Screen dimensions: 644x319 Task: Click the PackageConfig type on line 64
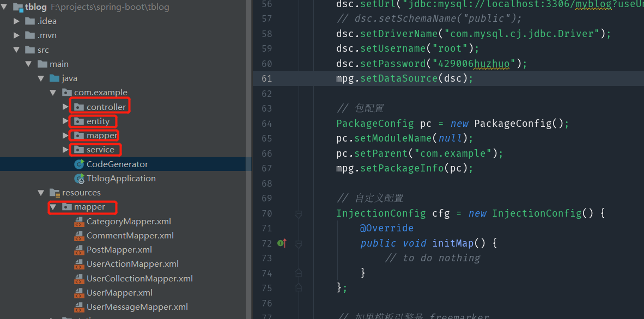coord(375,123)
